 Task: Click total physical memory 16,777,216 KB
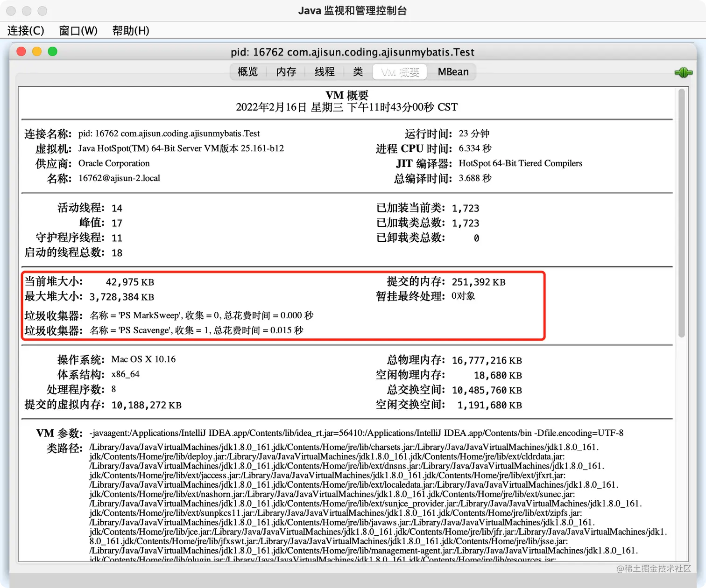coord(487,360)
